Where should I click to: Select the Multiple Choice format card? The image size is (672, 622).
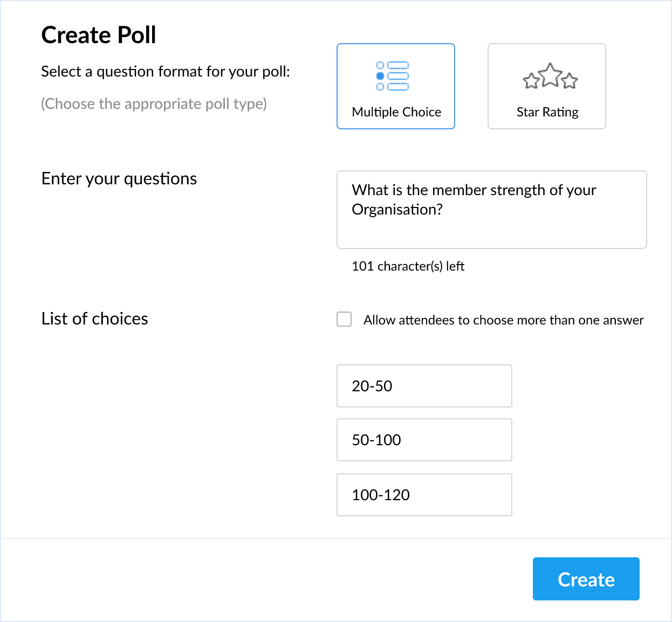tap(396, 86)
